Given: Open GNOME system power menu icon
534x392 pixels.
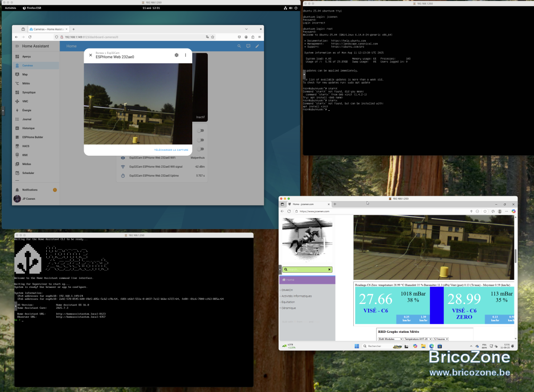Looking at the screenshot, I should point(296,8).
